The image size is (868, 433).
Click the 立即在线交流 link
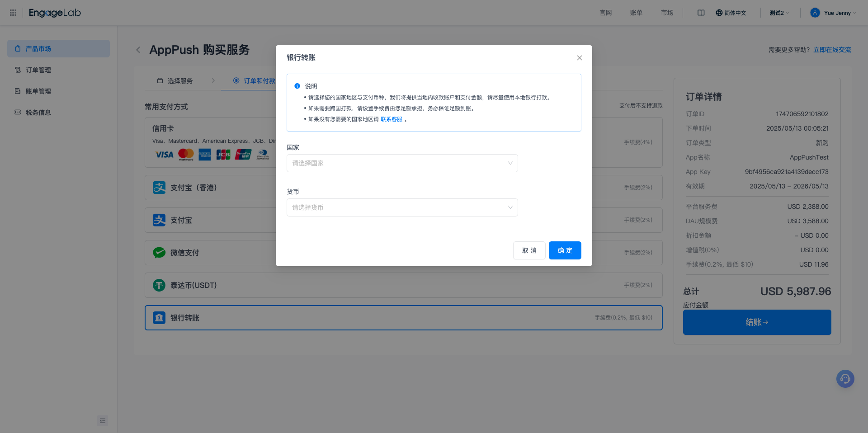click(832, 50)
